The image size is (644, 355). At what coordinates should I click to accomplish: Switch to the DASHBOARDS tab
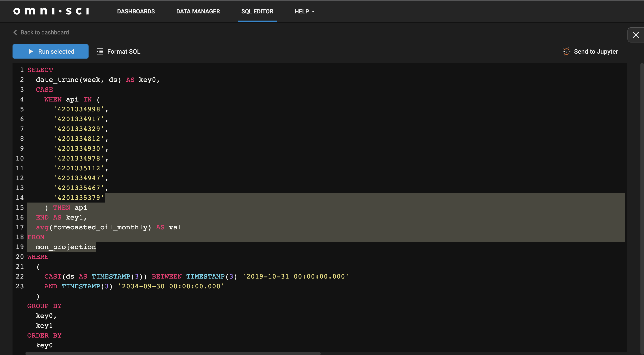[136, 11]
